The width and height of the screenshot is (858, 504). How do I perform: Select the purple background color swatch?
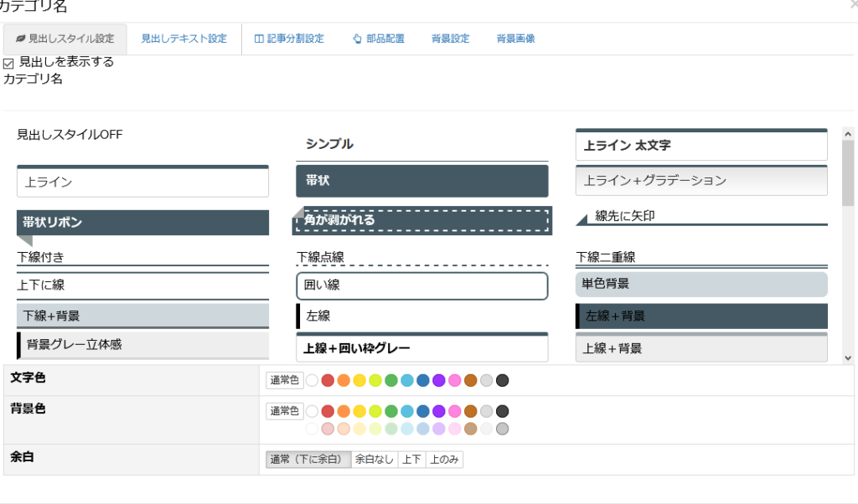pos(439,411)
